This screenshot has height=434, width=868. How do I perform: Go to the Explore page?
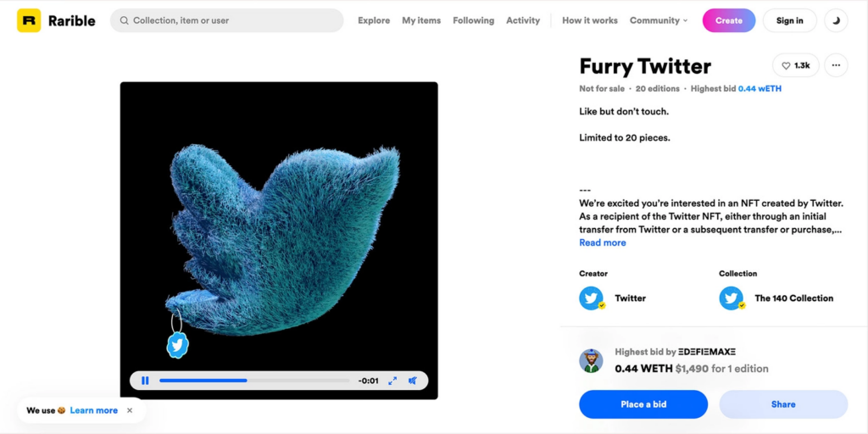click(x=374, y=20)
